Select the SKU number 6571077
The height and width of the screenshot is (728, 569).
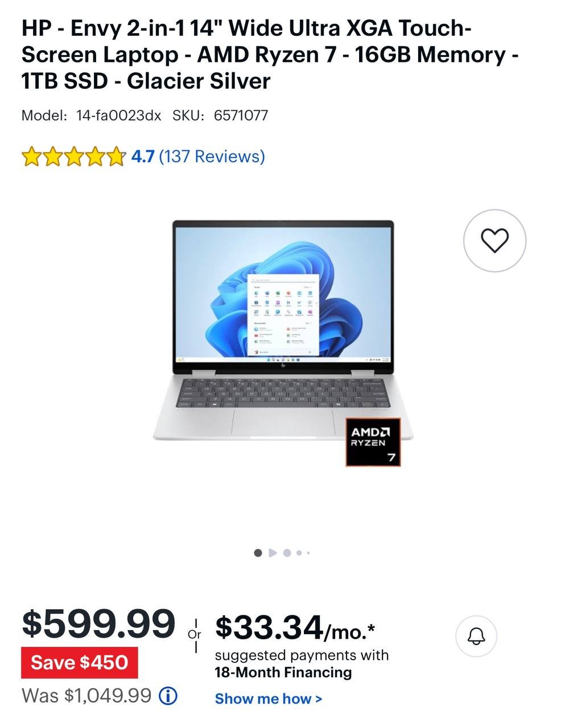tap(241, 115)
